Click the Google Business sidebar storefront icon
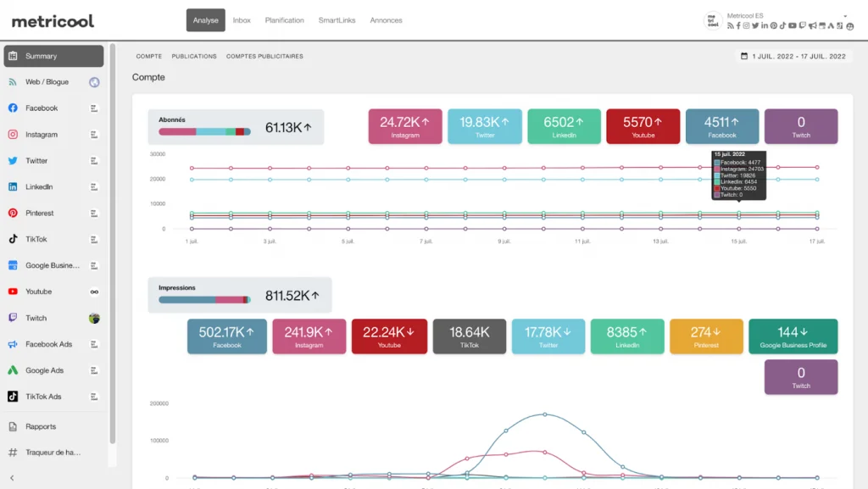Screen dimensions: 868x489 pos(13,265)
